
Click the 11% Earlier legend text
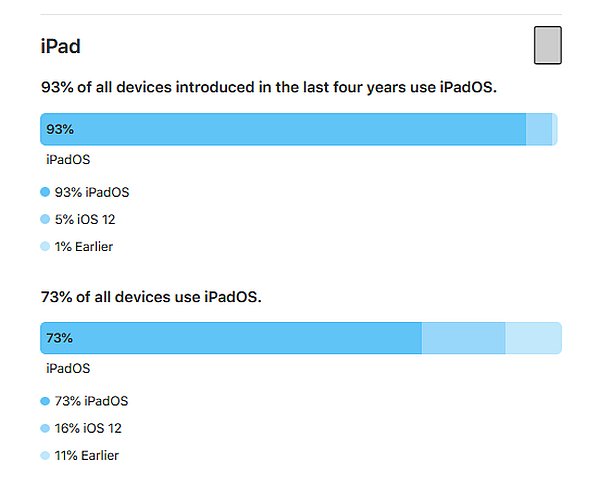click(x=87, y=455)
